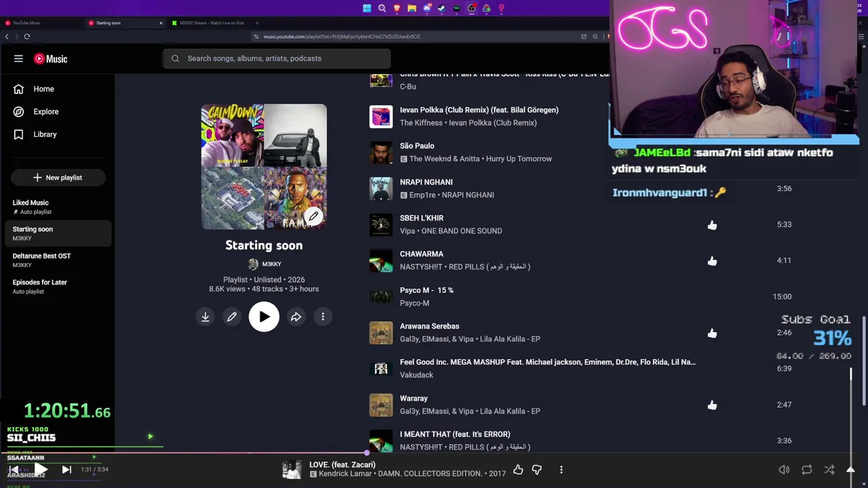Screen dimensions: 868x488
Task: Toggle like on the CHAWARMA track
Action: (x=712, y=261)
